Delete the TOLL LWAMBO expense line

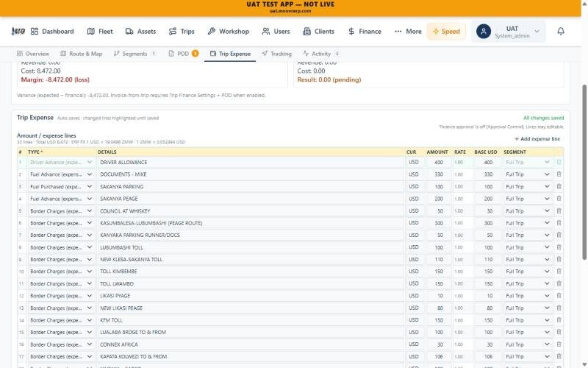pyautogui.click(x=559, y=284)
